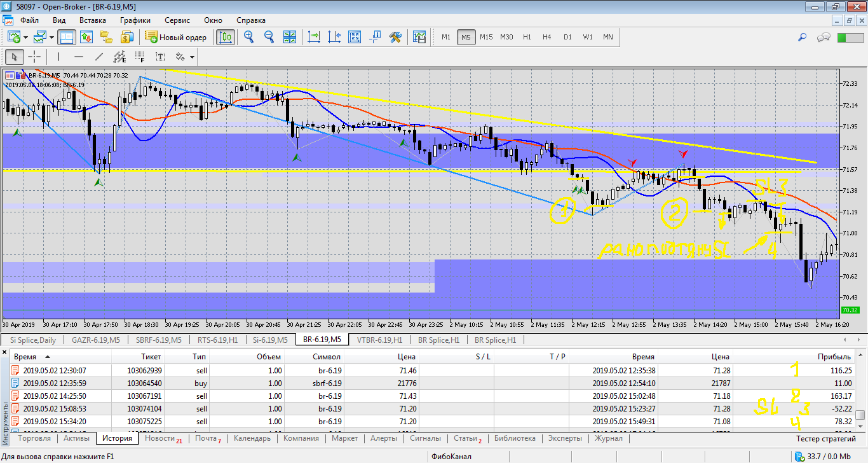Sort history by Прибыль column header

(x=836, y=357)
